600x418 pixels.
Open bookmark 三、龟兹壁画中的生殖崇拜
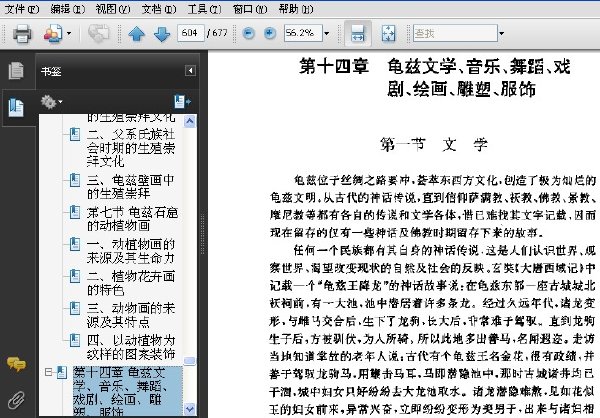[x=130, y=186]
